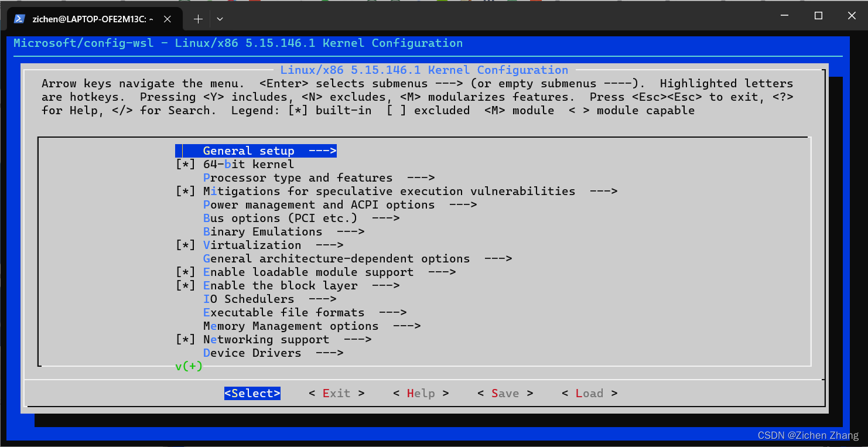The width and height of the screenshot is (868, 447).
Task: Open Power management and ACPI options
Action: pos(340,204)
